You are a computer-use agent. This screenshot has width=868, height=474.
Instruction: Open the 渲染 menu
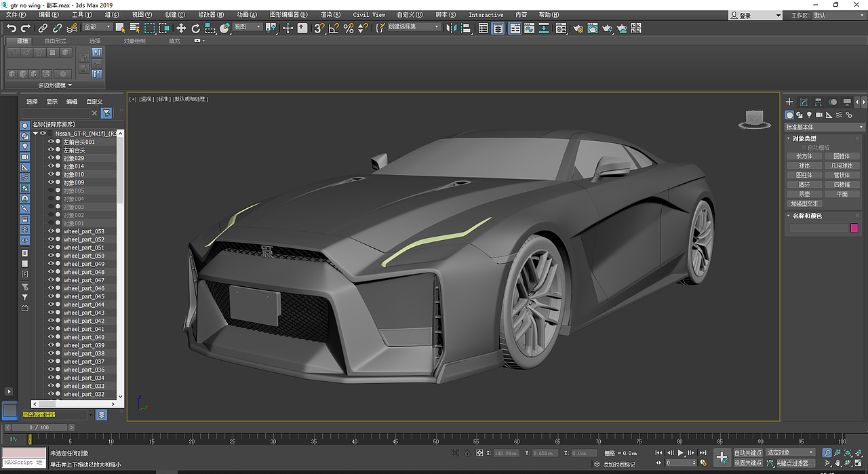pos(332,14)
